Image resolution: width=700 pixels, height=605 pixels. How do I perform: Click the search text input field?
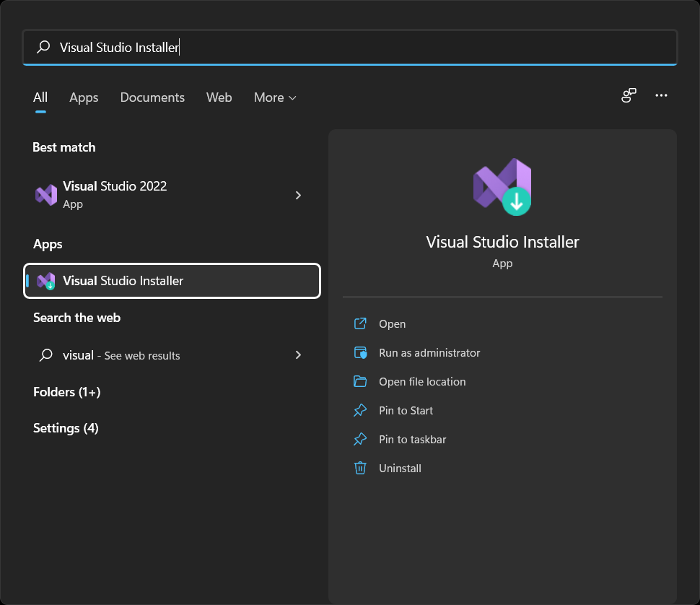350,48
